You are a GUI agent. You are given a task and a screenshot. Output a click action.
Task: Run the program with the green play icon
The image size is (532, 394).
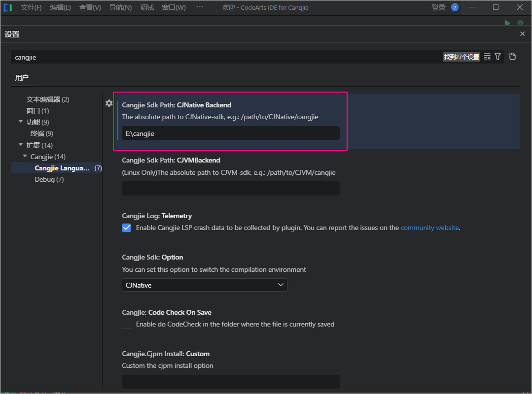coord(507,23)
